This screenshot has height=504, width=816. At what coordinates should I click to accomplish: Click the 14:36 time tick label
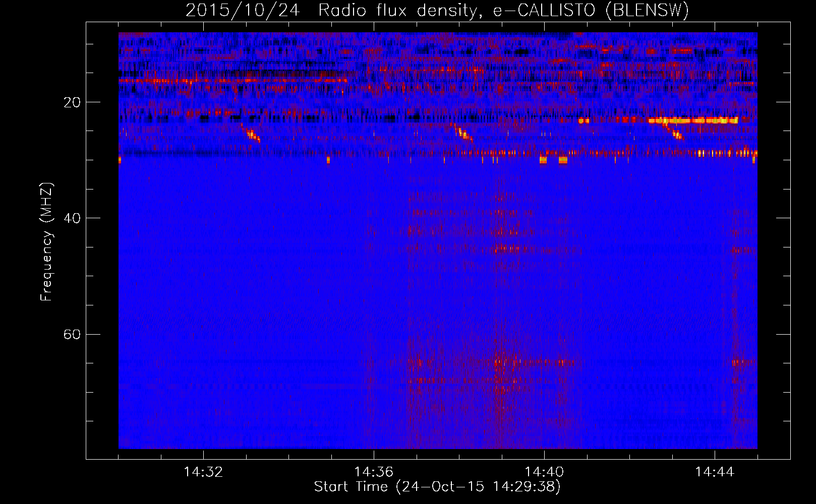[x=374, y=472]
